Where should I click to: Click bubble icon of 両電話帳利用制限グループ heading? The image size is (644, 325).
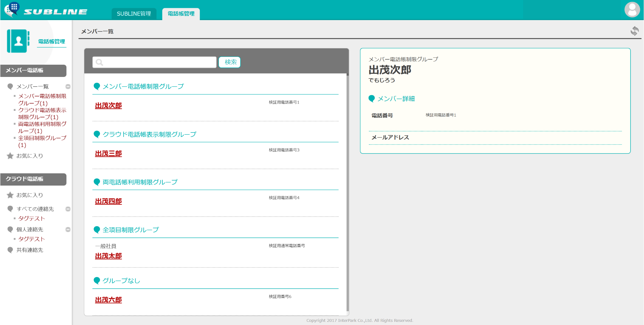click(x=97, y=182)
